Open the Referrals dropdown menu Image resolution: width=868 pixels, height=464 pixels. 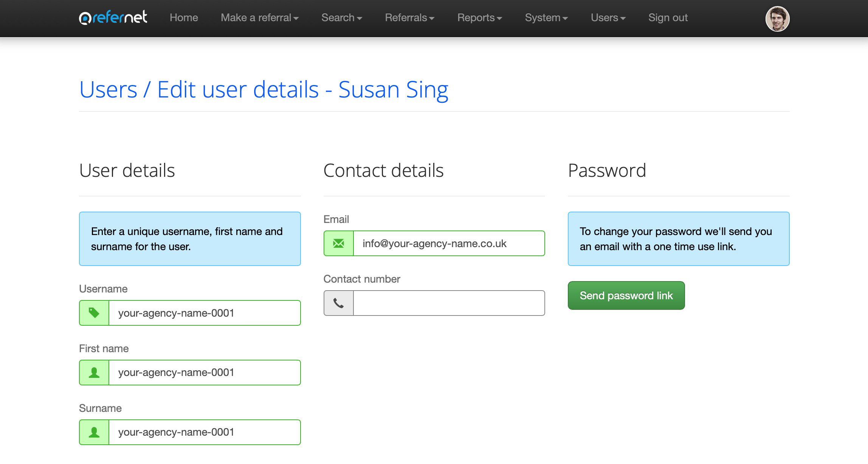tap(409, 18)
